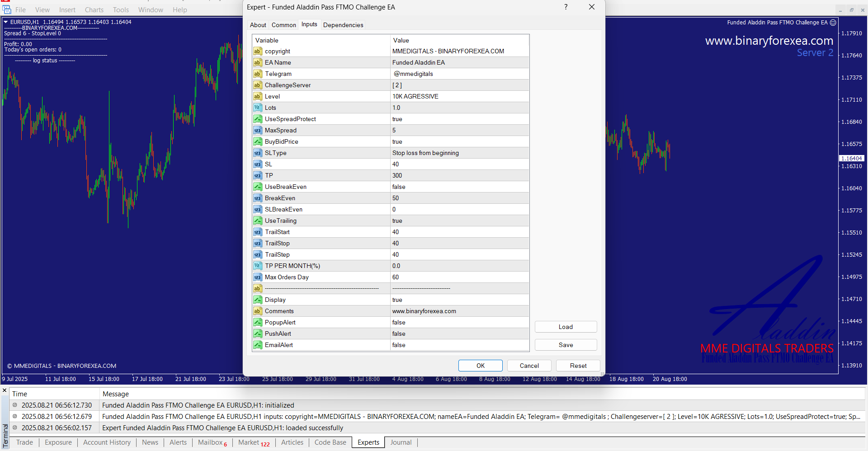Click the SLBreakEven integer icon

(258, 210)
